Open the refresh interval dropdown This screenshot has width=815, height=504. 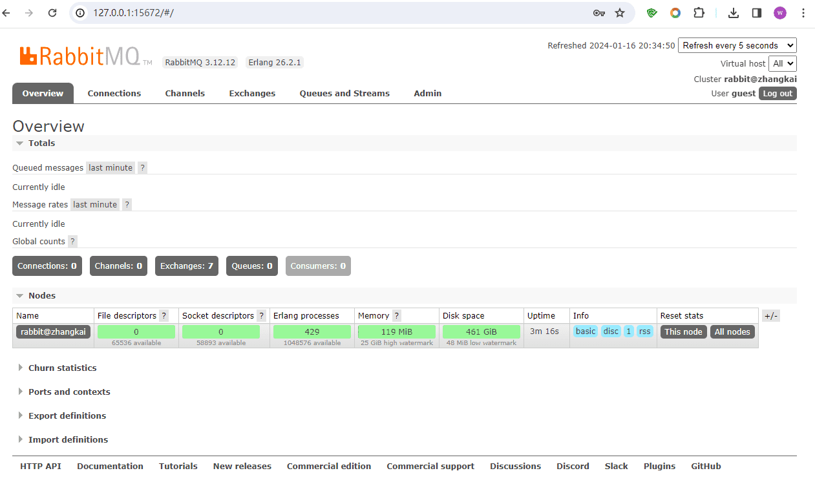click(737, 45)
